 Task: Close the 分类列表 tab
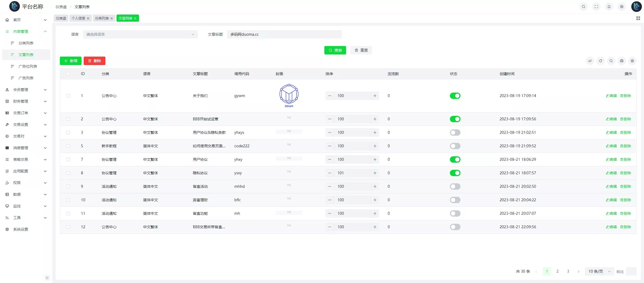coord(112,19)
